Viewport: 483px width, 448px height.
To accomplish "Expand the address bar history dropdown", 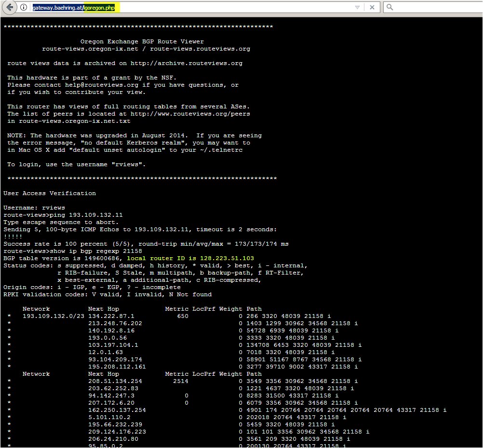I will pyautogui.click(x=357, y=8).
